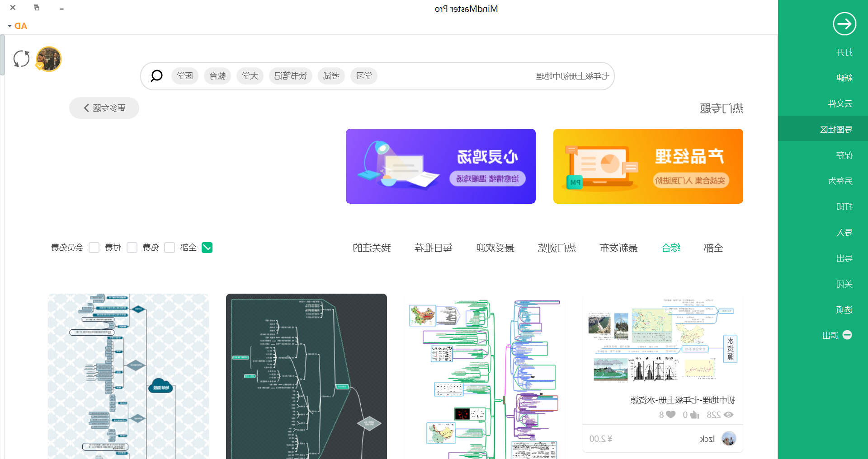The width and height of the screenshot is (868, 459).
Task: Click the refresh sync arrows icon
Action: tap(21, 59)
